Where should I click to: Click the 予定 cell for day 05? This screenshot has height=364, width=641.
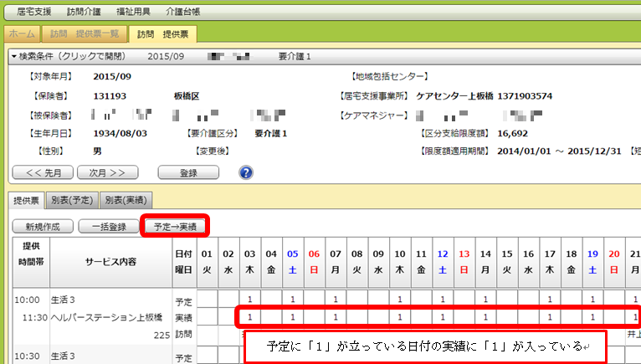click(x=292, y=299)
